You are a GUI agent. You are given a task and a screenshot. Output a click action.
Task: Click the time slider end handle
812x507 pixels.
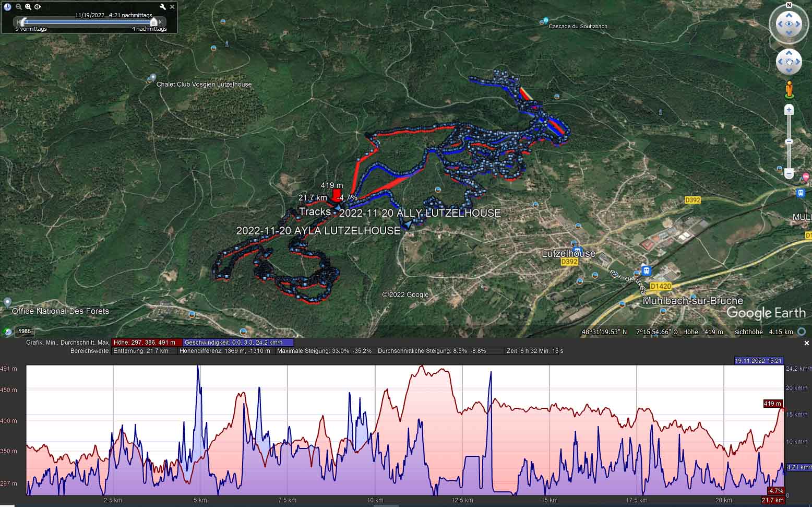[x=154, y=22]
